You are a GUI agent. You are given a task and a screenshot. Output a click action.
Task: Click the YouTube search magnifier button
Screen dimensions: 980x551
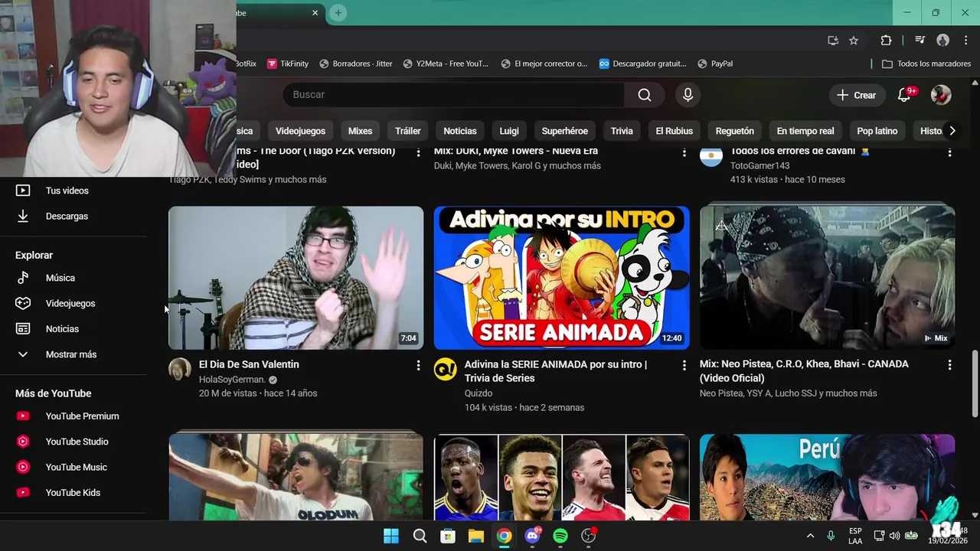coord(645,95)
